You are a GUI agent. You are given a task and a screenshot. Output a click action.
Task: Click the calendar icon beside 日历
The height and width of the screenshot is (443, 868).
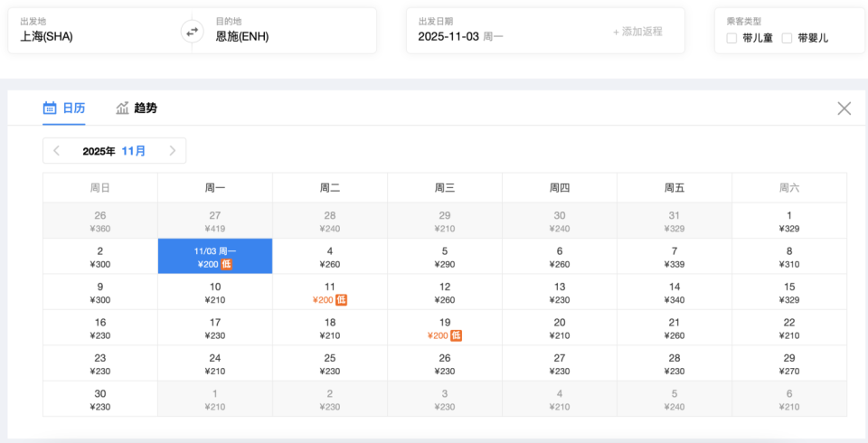click(50, 108)
